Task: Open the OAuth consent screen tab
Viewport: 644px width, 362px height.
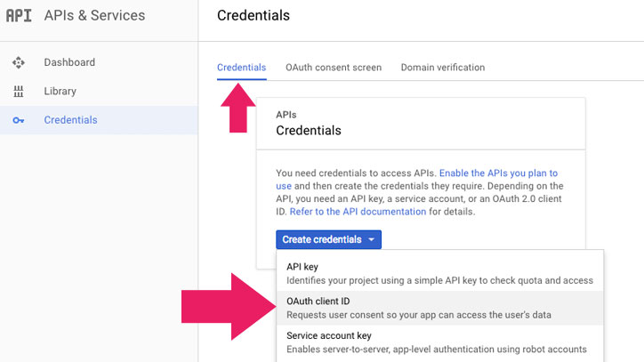Action: tap(334, 68)
